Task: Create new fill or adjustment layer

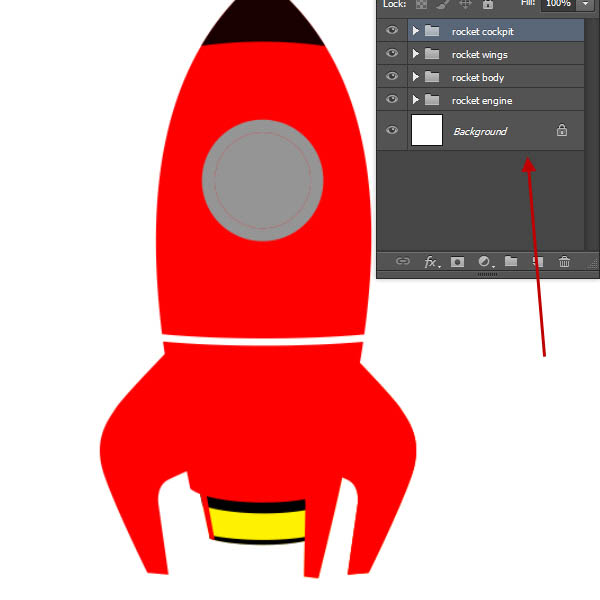Action: coord(485,262)
